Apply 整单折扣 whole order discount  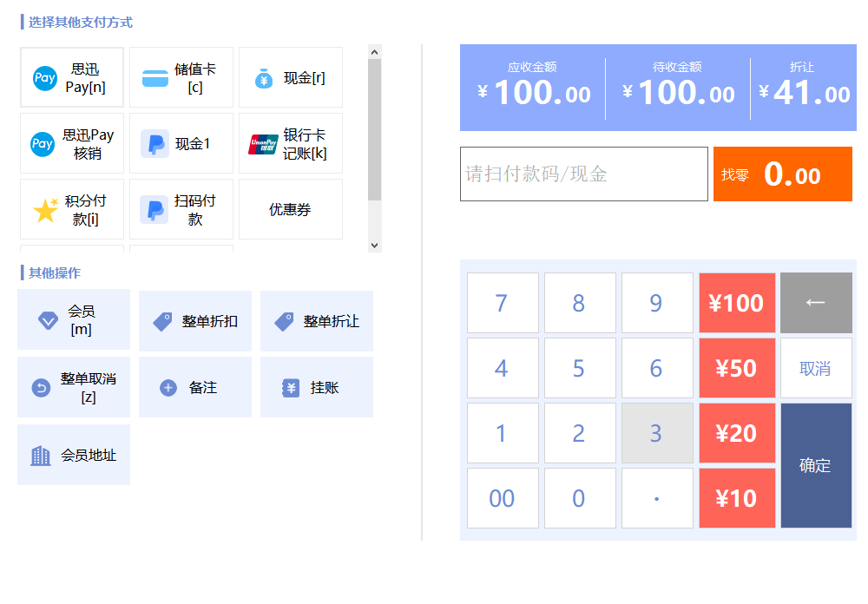(x=195, y=321)
